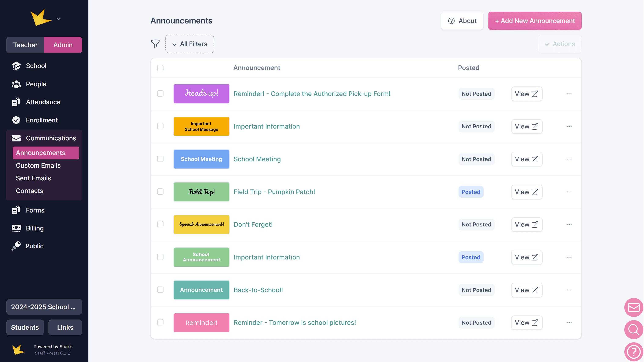Expand the 2024-2025 School year selector
This screenshot has width=644, height=362.
pos(44,307)
